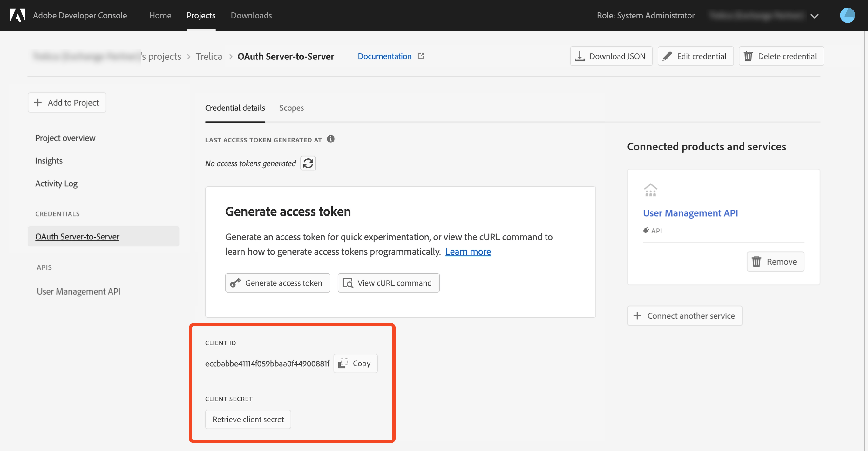Open the Home nav item
This screenshot has width=868, height=451.
[160, 16]
